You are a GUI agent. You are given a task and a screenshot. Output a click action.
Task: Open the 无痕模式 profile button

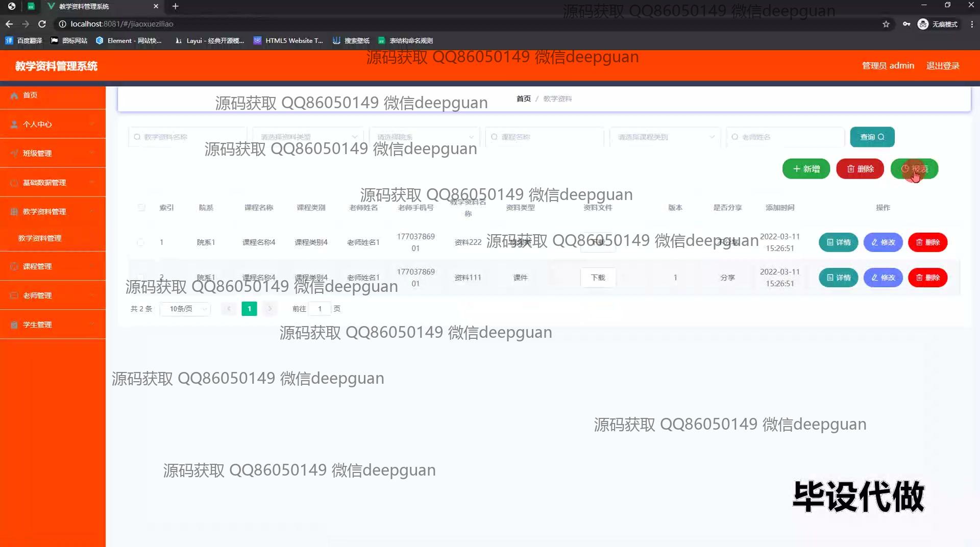[x=938, y=24]
